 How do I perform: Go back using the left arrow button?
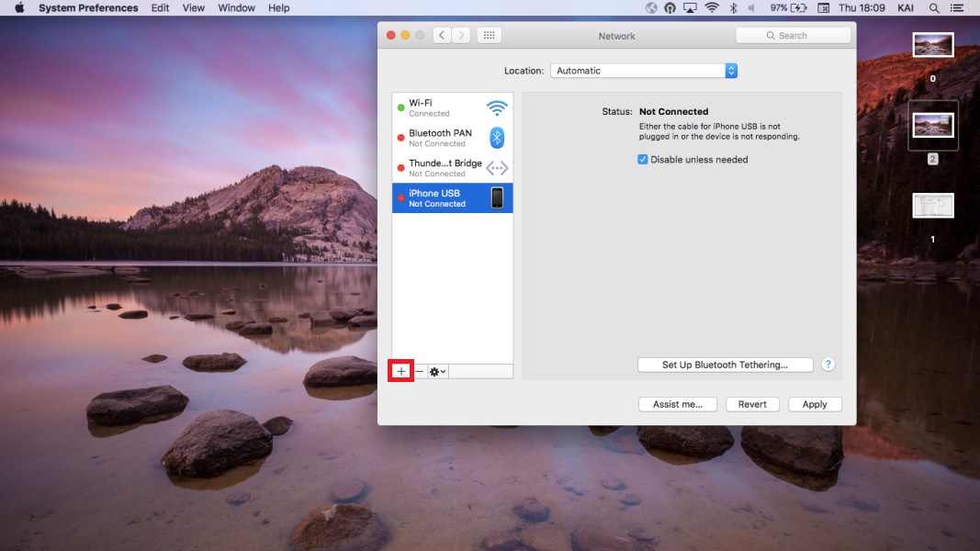pos(442,35)
